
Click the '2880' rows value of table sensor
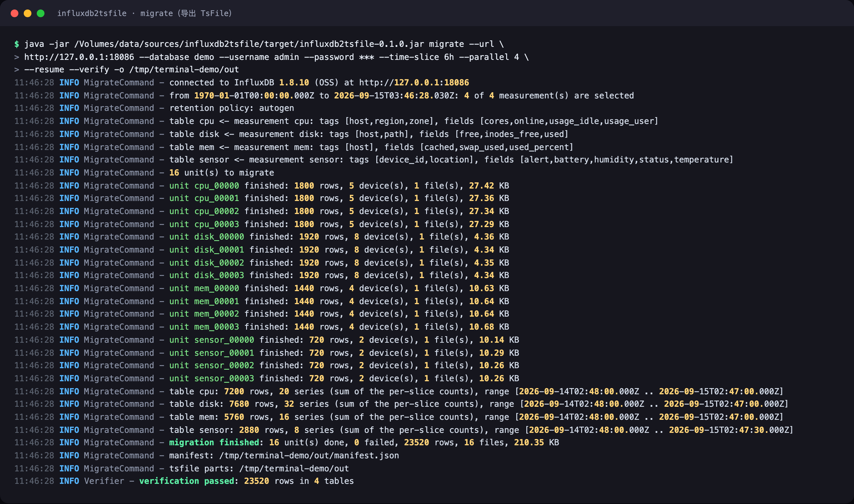(x=249, y=430)
